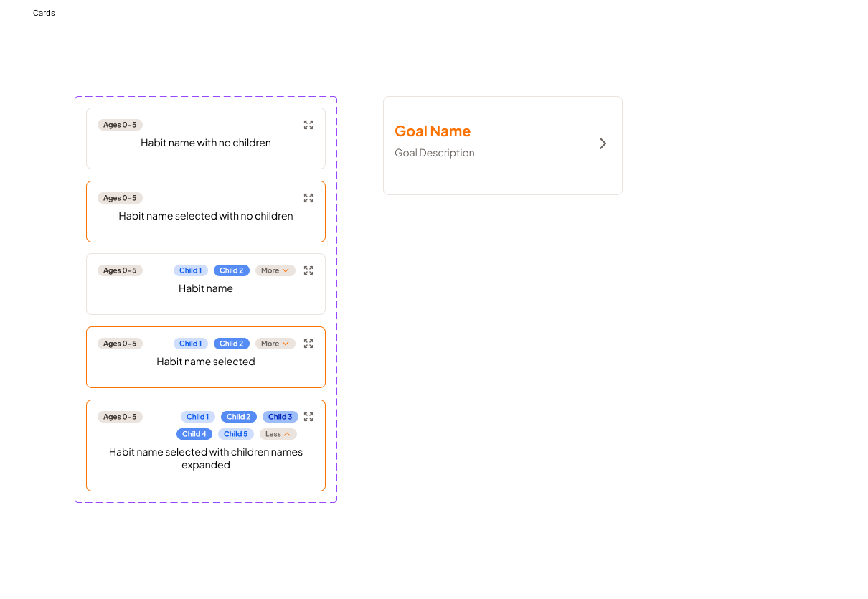
Task: Click Ages 0-5 tag on the expanded children card
Action: coord(120,417)
